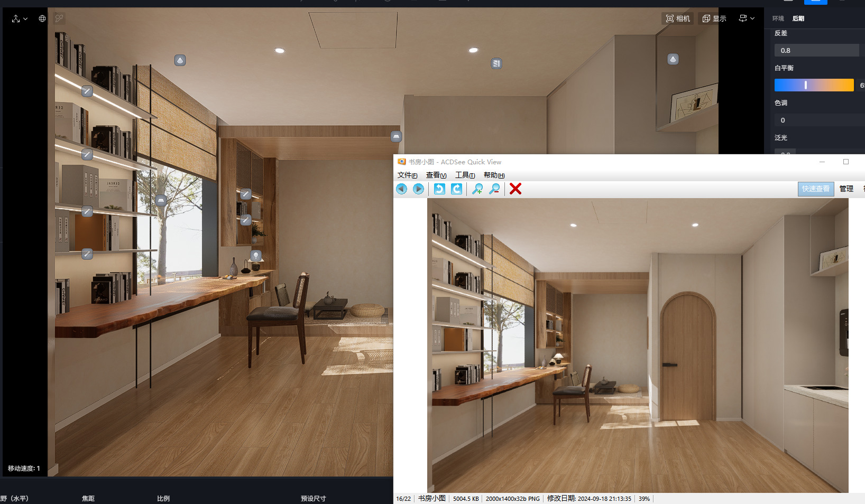Delete image with red X icon
The height and width of the screenshot is (504, 865).
(516, 189)
